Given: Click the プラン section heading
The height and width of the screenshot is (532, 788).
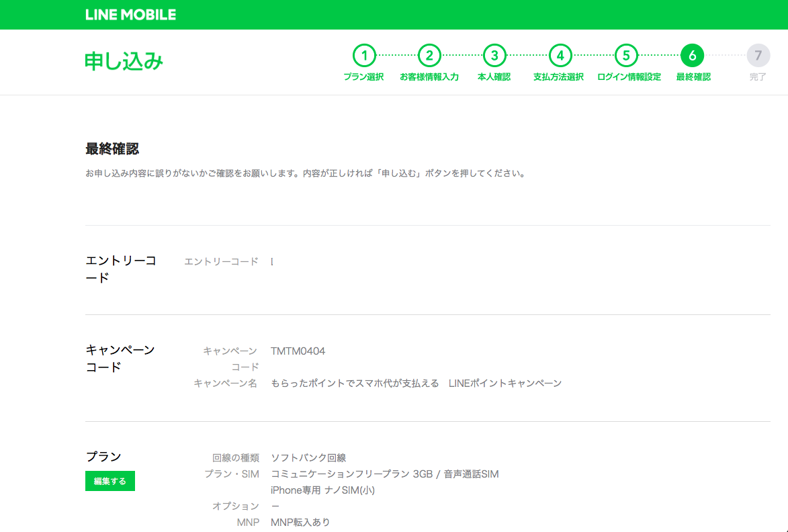Looking at the screenshot, I should (x=103, y=457).
